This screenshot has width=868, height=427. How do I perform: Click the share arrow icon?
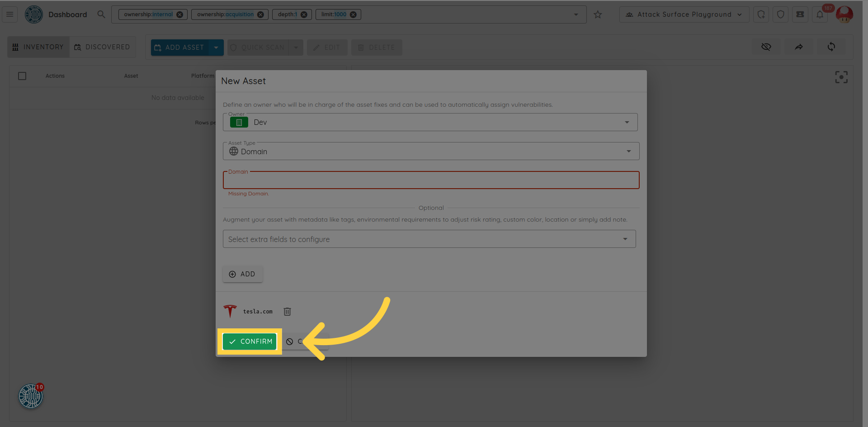click(799, 47)
